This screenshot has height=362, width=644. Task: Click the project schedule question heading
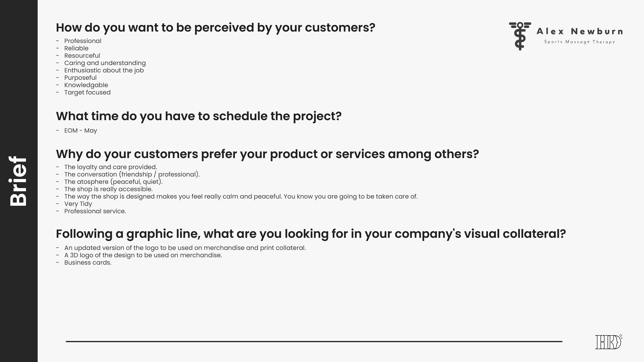(199, 116)
